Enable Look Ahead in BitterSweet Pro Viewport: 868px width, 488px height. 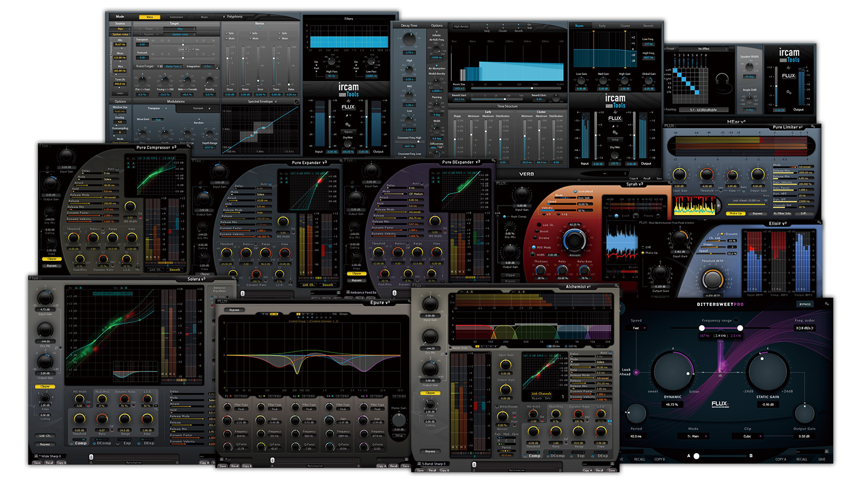pos(636,373)
